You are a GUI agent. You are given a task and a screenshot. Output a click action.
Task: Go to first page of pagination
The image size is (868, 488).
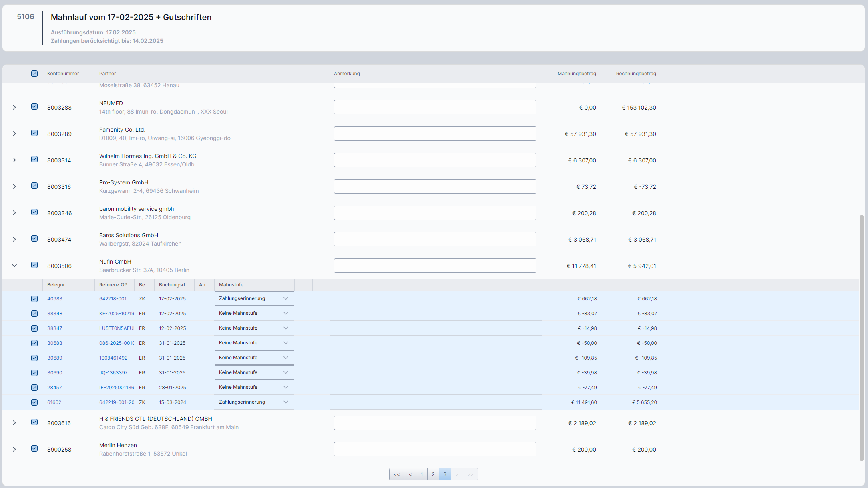point(396,474)
